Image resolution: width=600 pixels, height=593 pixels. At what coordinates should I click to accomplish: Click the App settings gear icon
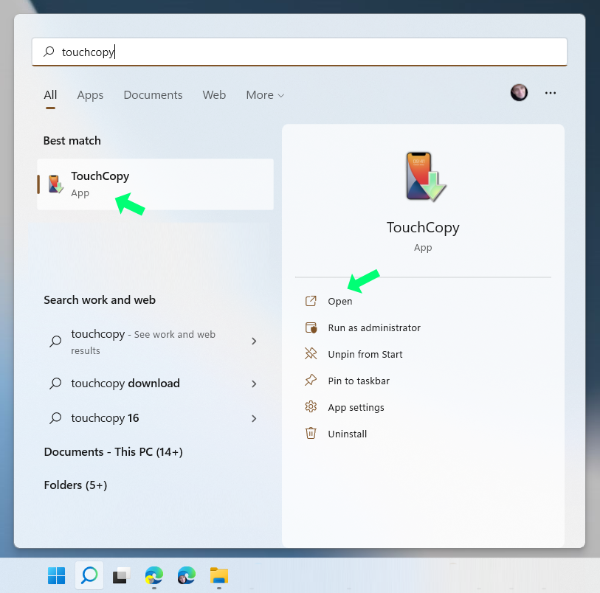[x=311, y=407]
